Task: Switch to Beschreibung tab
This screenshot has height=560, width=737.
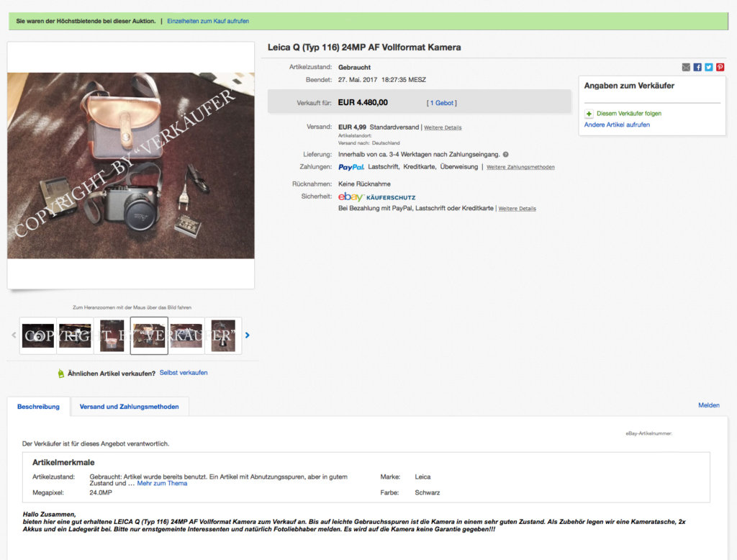Action: (x=39, y=407)
